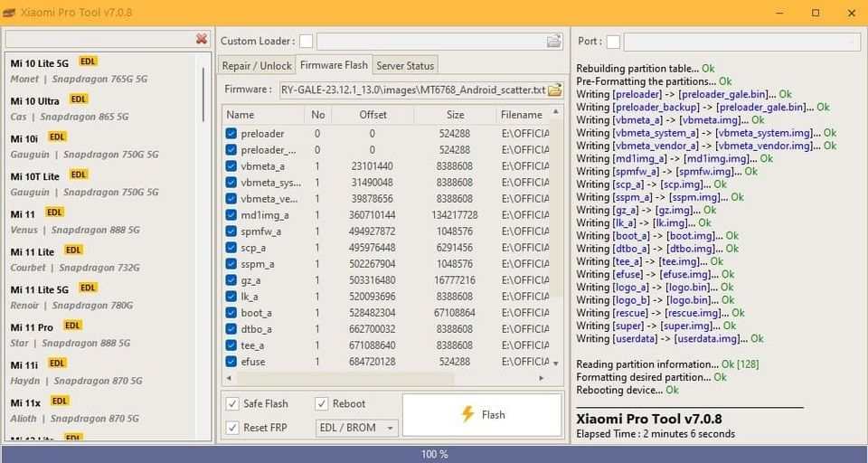868x463 pixels.
Task: Uncheck the scp_a partition
Action: [231, 248]
